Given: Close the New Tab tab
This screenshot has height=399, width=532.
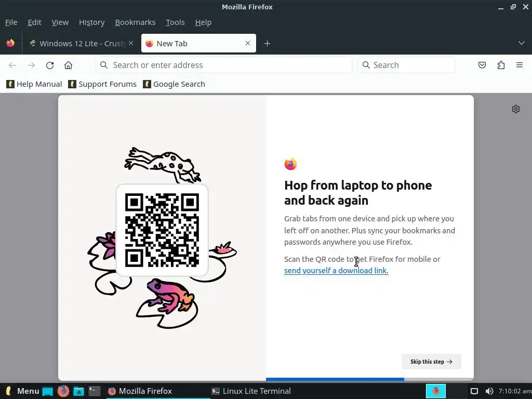Looking at the screenshot, I should (x=248, y=43).
